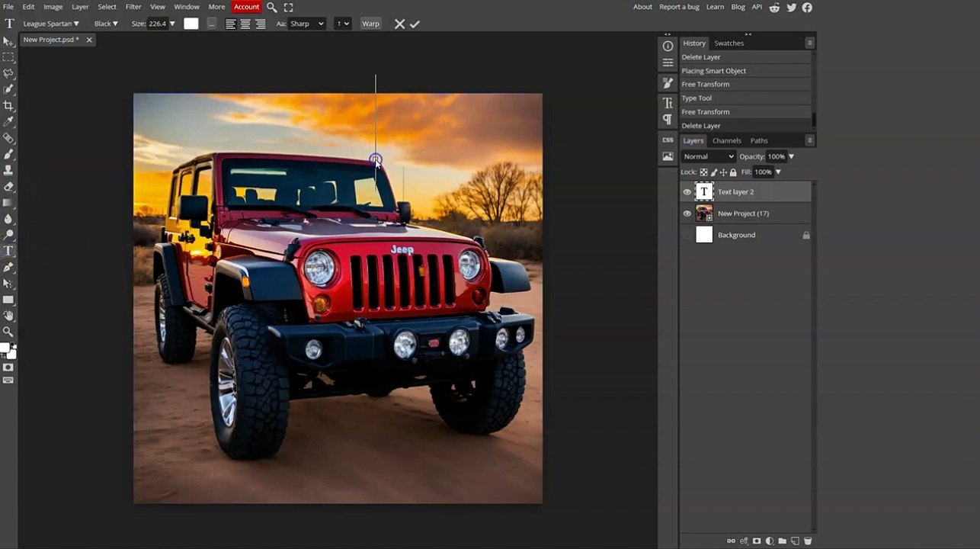Switch to the Paths tab
The image size is (980, 549).
[x=759, y=140]
